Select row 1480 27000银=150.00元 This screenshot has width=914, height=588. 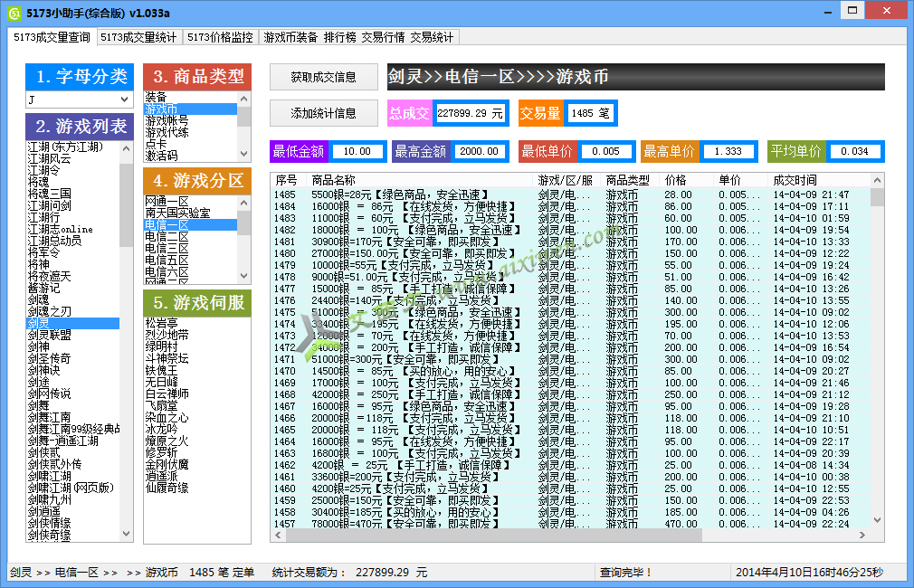[x=570, y=253]
